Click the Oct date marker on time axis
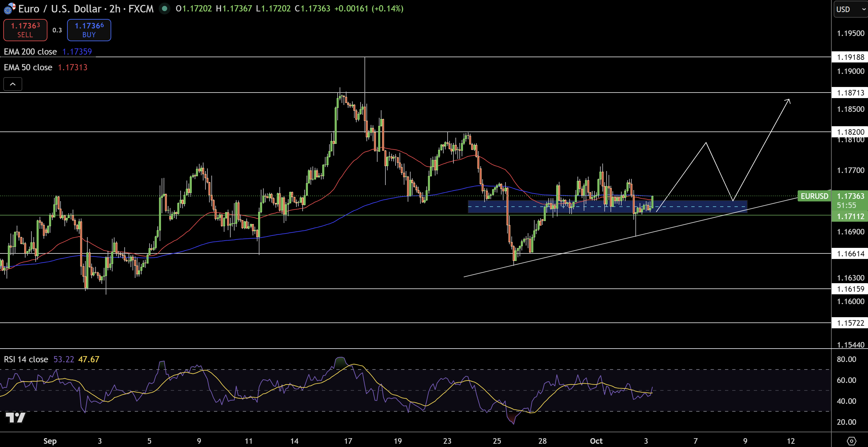868x447 pixels. [596, 440]
